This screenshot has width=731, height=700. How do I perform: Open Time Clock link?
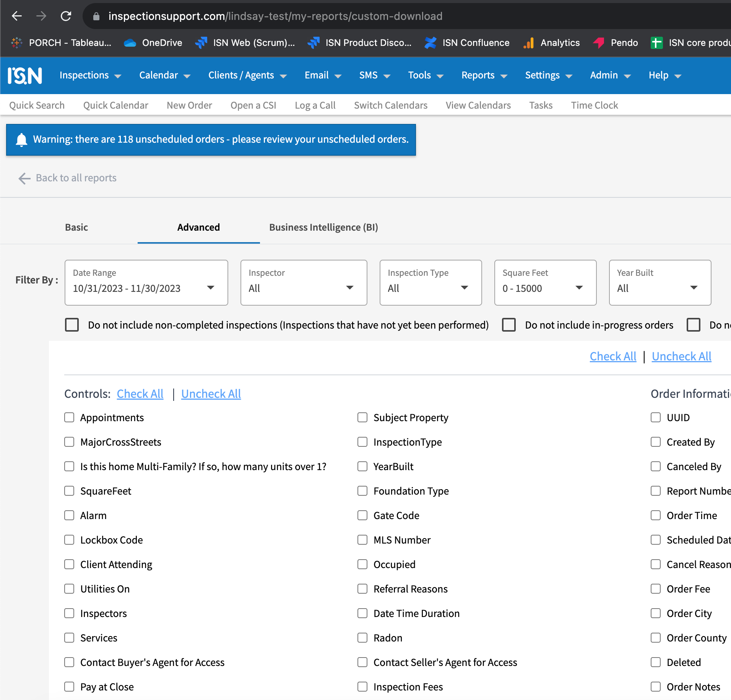coord(595,105)
